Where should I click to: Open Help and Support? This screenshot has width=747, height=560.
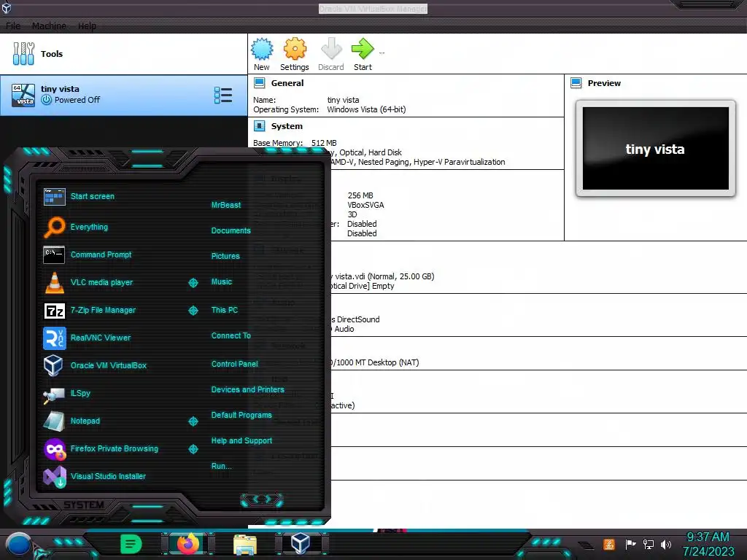(x=241, y=441)
